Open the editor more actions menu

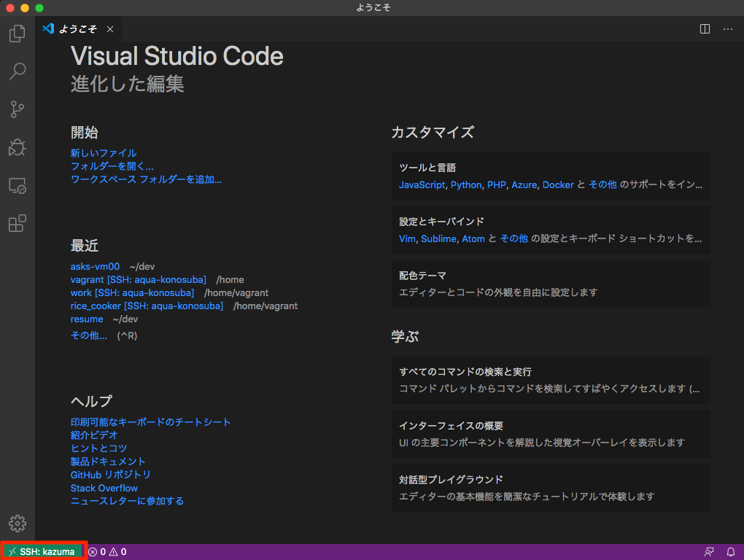[727, 29]
